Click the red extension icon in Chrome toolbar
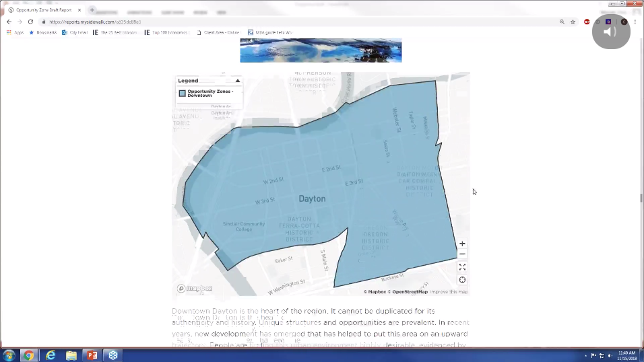Image resolution: width=644 pixels, height=362 pixels. pos(587,22)
